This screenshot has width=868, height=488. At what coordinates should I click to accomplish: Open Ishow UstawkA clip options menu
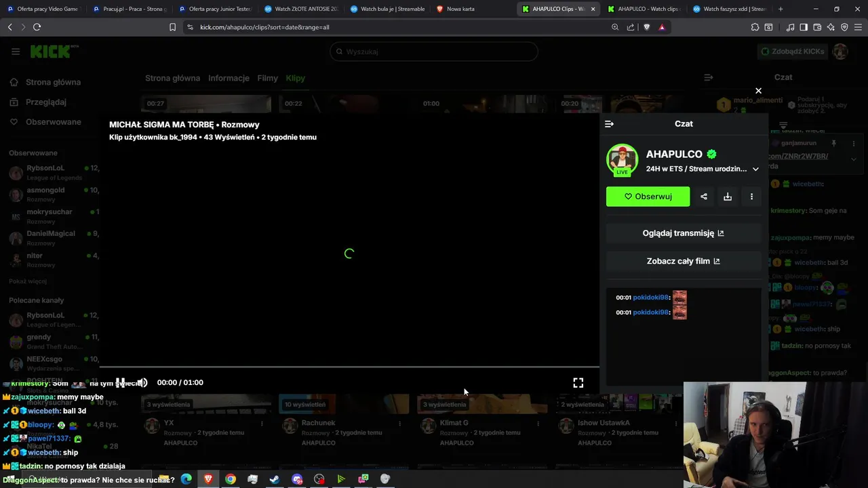[x=677, y=424]
